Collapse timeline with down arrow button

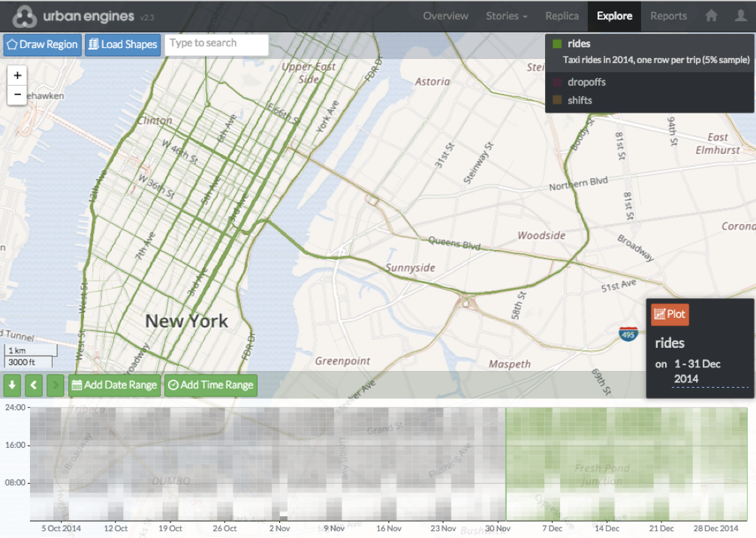[12, 385]
